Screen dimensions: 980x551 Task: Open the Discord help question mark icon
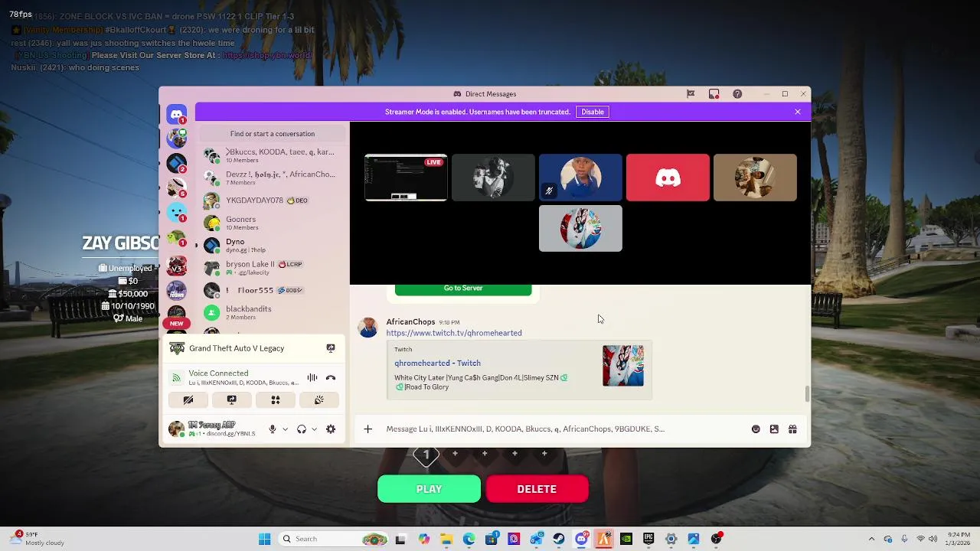pyautogui.click(x=737, y=94)
